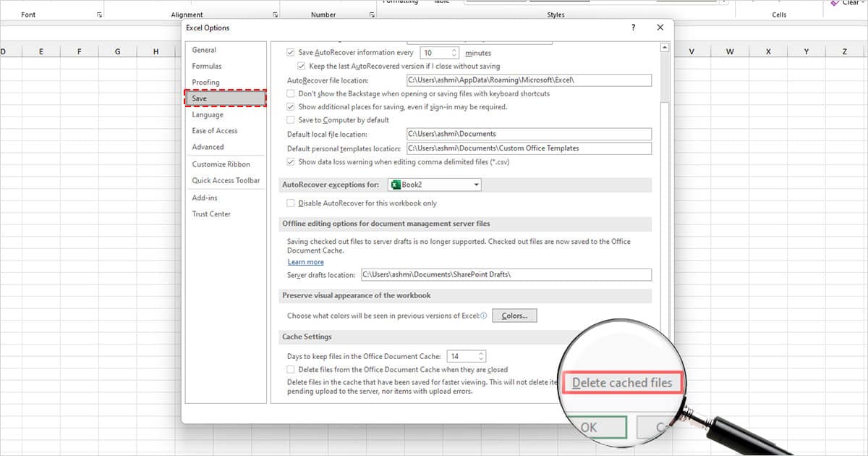Image resolution: width=868 pixels, height=456 pixels.
Task: Check Disable AutoRecover for this workbook only
Action: [289, 203]
